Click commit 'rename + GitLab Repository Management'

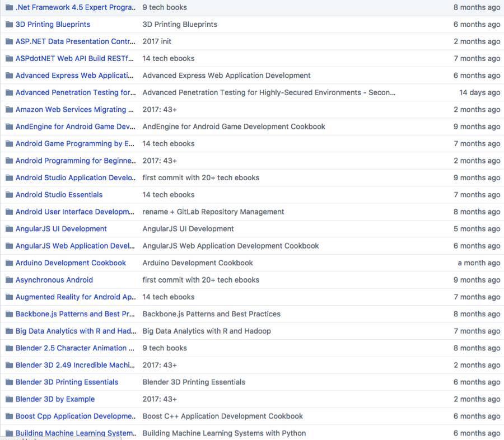[213, 212]
